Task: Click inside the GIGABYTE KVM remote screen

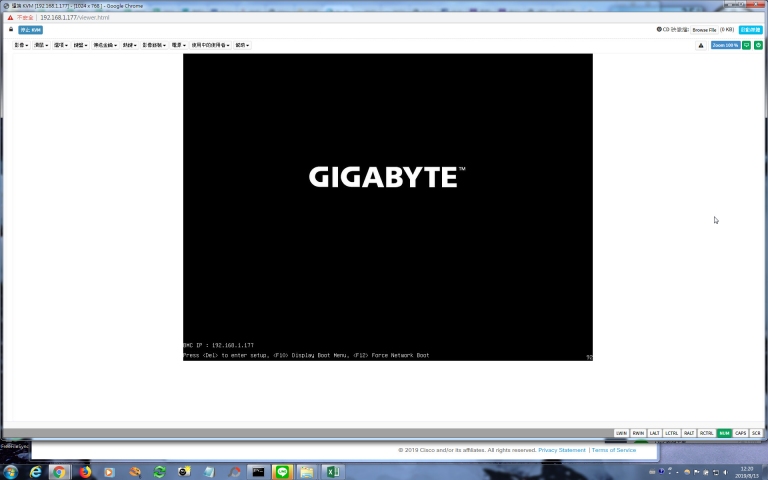Action: (387, 207)
